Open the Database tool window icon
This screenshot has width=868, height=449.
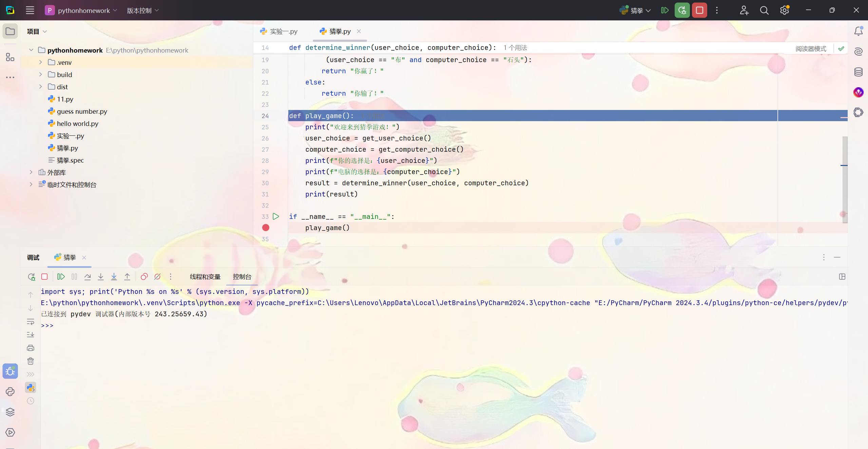(858, 72)
